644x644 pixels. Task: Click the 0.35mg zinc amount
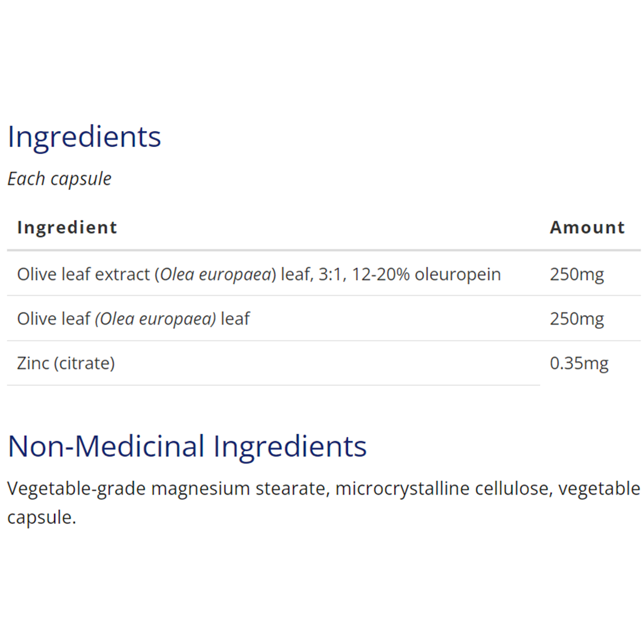[x=579, y=363]
